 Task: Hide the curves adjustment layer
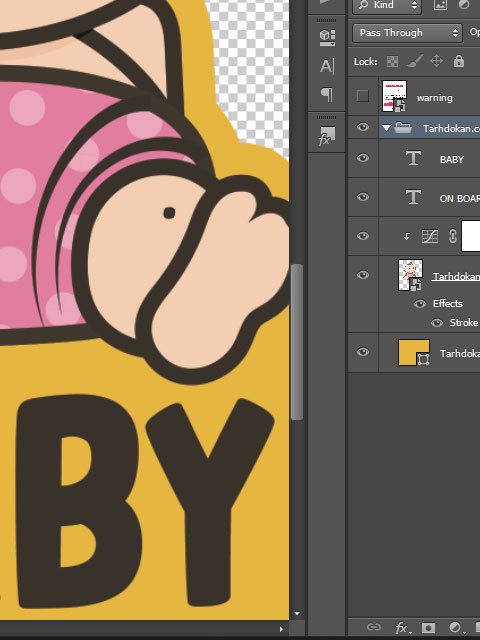(362, 236)
